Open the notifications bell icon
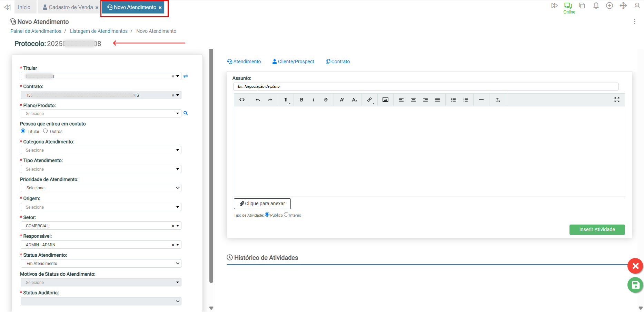 (596, 6)
